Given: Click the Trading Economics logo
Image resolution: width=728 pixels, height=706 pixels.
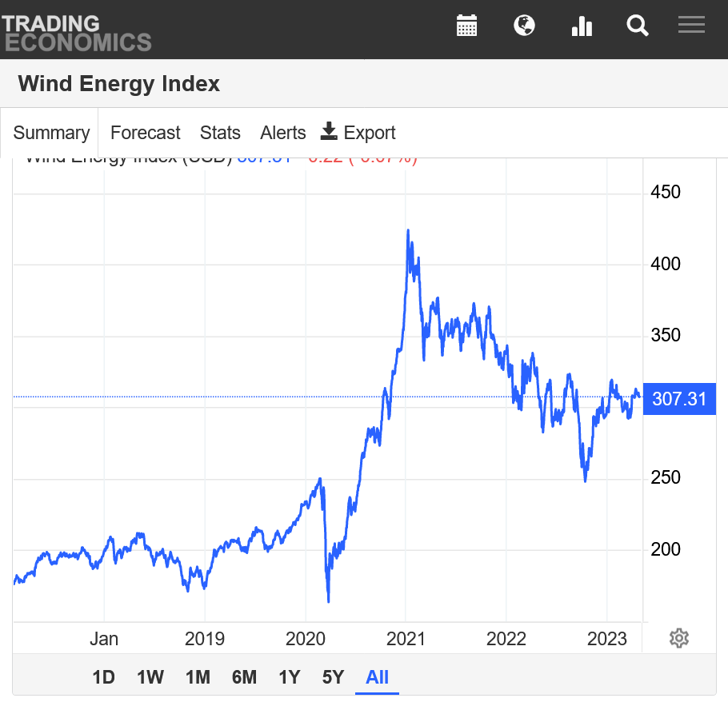Looking at the screenshot, I should 76,33.
